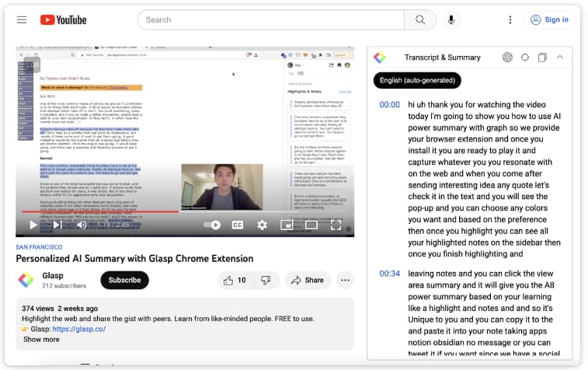This screenshot has height=370, width=588.
Task: Play the video
Action: (x=33, y=225)
